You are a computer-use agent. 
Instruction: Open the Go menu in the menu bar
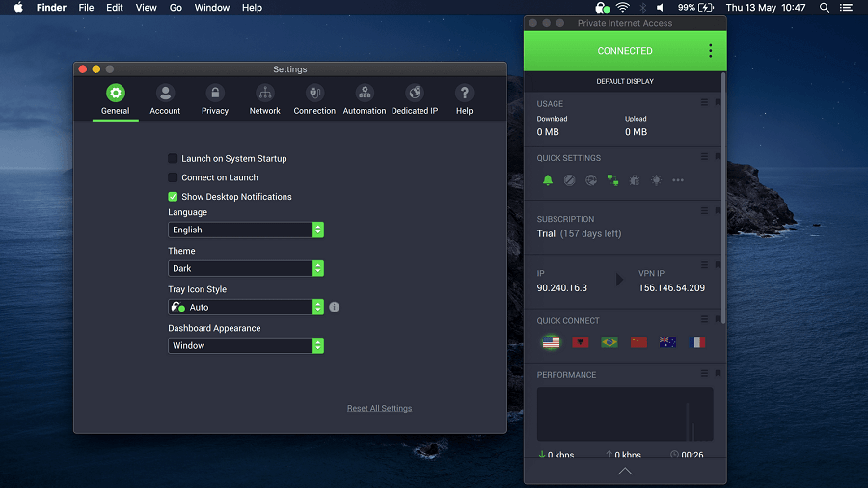tap(176, 8)
